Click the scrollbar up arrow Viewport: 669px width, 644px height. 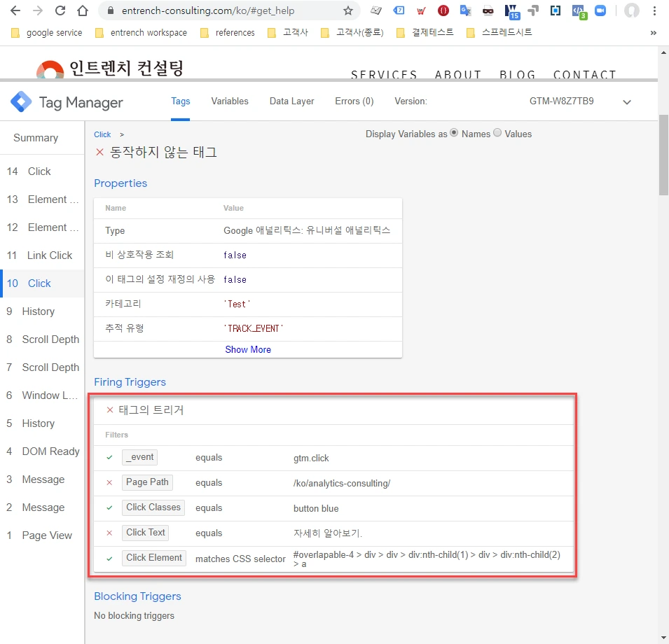[x=663, y=52]
